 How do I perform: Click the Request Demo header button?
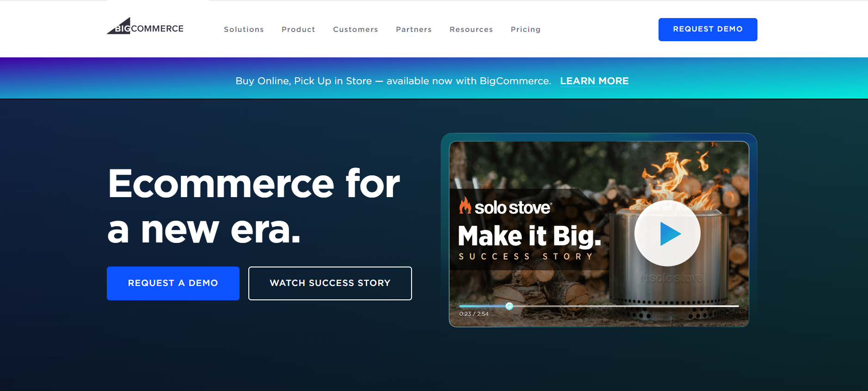(x=708, y=30)
